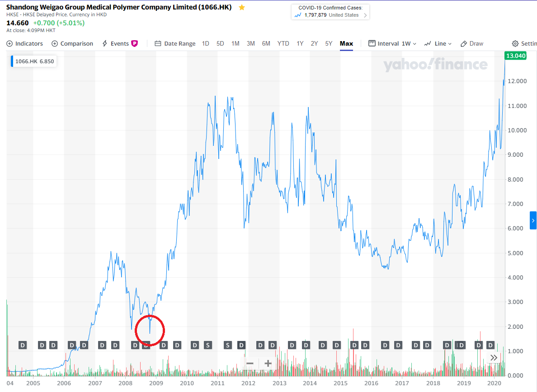Click the chevron on the COVID-19 card

click(365, 15)
